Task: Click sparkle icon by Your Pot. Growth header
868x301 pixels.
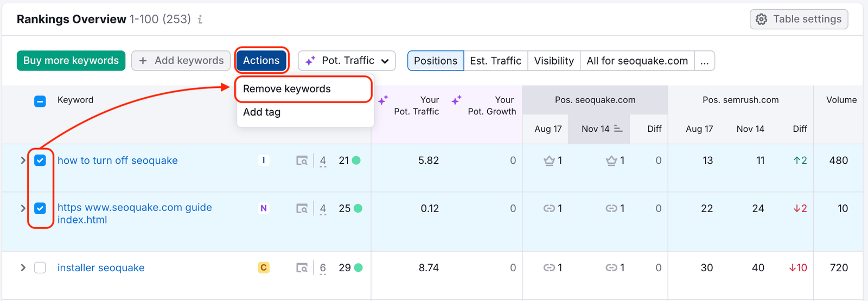Action: (x=457, y=100)
